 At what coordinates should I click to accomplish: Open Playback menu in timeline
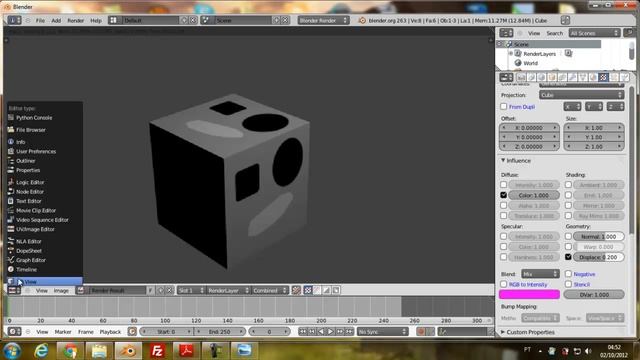(x=110, y=332)
